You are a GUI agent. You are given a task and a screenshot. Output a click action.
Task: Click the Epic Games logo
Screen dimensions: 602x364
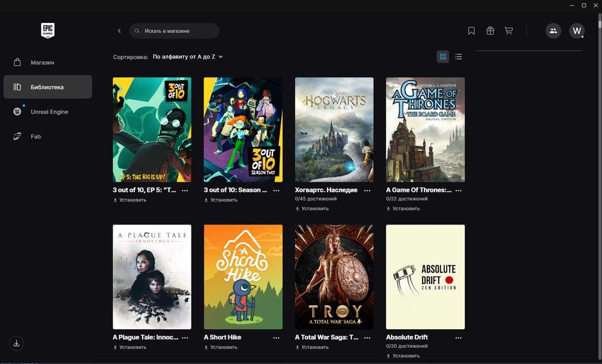(x=48, y=31)
